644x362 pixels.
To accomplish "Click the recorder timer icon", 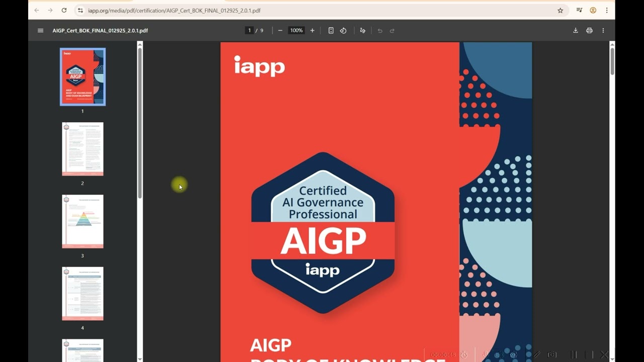I will (464, 354).
